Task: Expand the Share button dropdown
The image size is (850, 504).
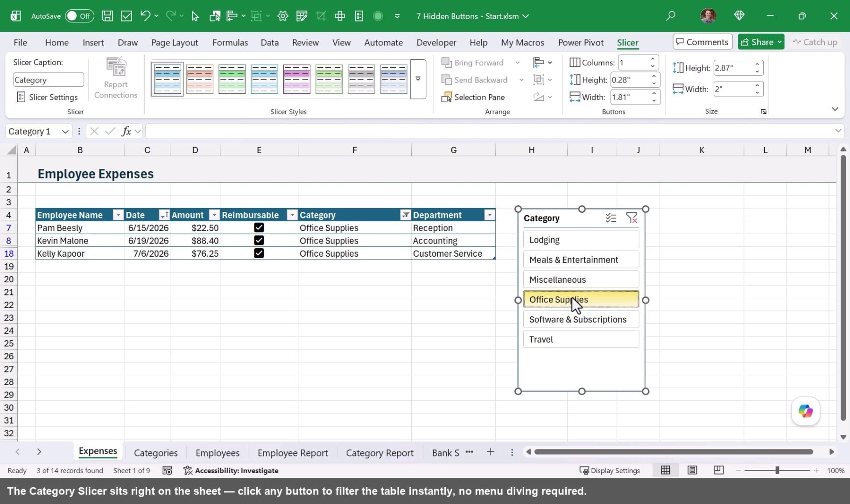Action: [780, 42]
